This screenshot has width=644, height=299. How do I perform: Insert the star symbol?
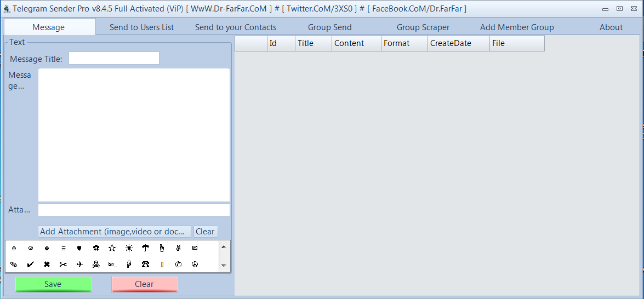click(112, 248)
